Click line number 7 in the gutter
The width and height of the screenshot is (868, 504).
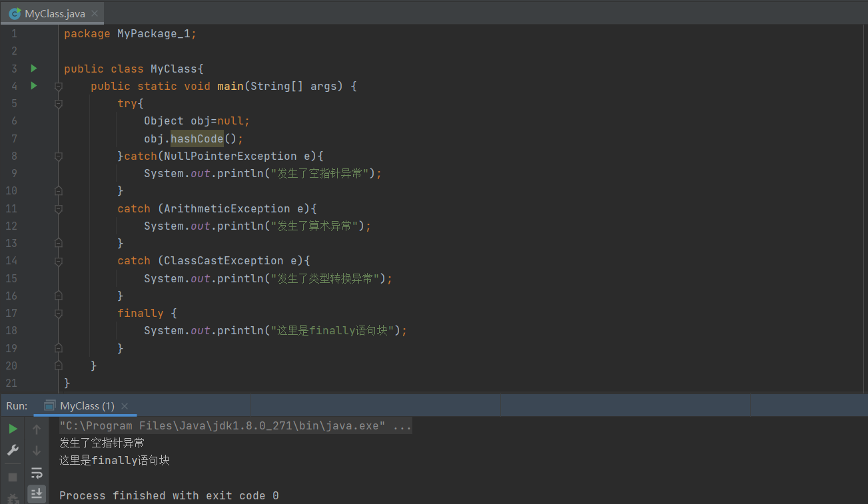(15, 138)
